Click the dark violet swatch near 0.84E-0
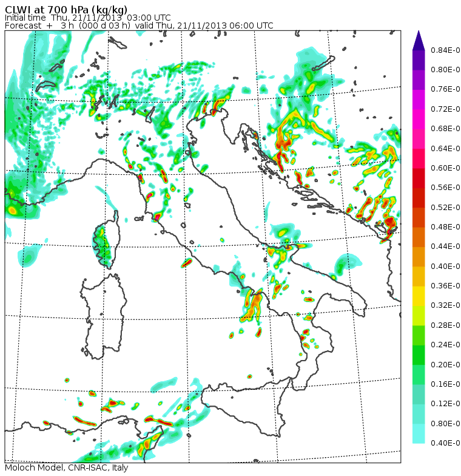The height and width of the screenshot is (476, 461). click(x=419, y=60)
